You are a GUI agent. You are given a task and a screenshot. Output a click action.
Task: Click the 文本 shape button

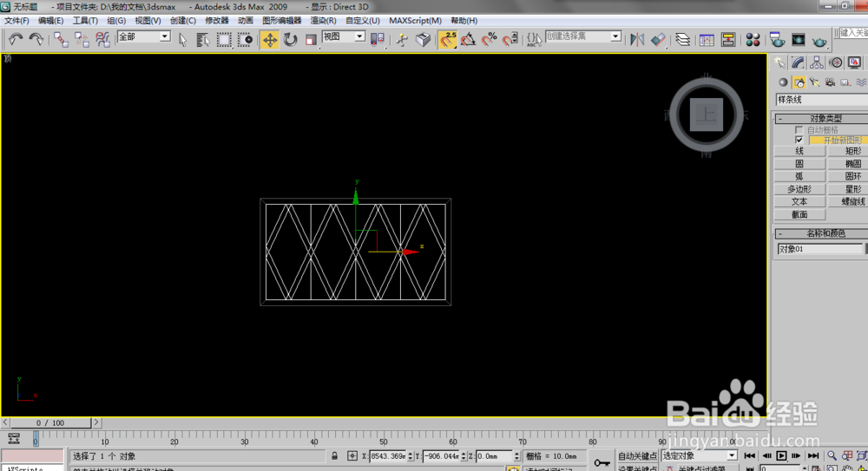tap(799, 201)
